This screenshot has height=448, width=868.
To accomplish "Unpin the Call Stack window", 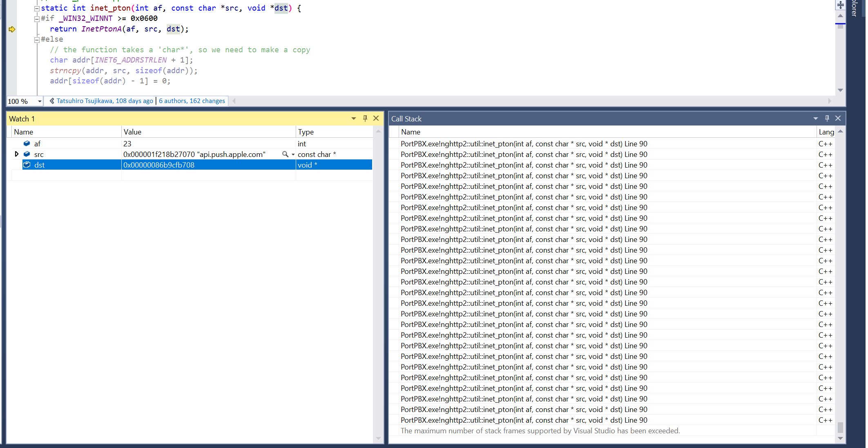I will tap(827, 118).
